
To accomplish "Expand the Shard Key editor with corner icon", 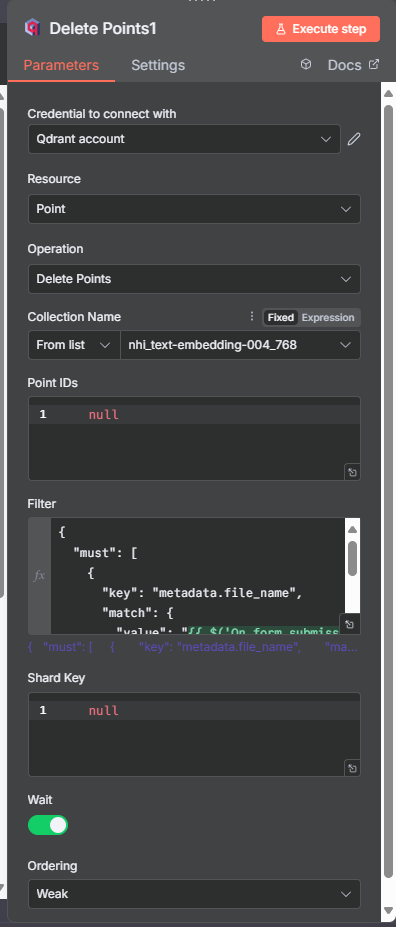I will coord(352,769).
